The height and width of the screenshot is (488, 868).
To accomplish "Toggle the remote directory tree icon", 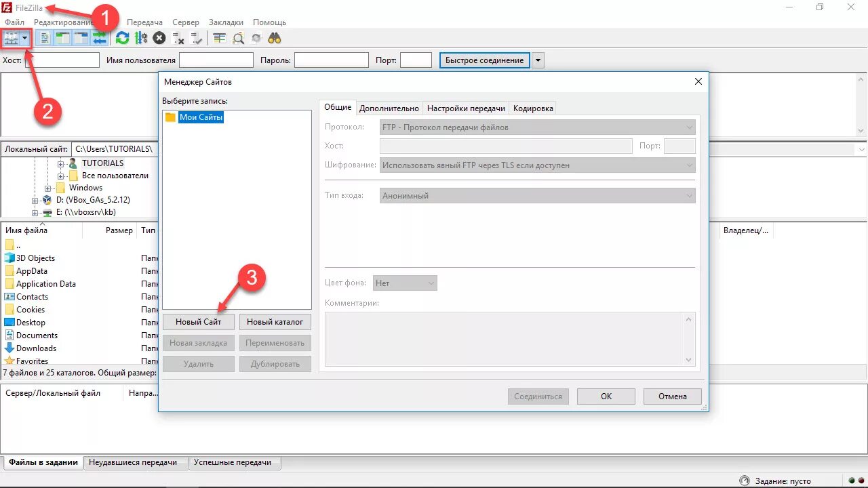I will tap(81, 39).
